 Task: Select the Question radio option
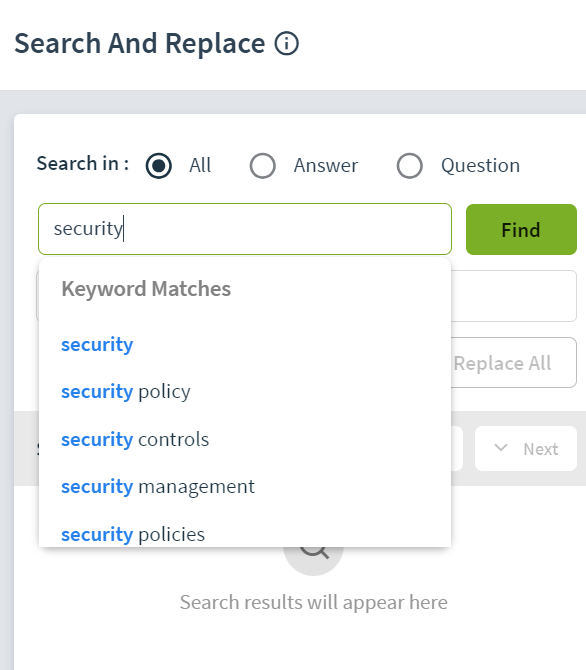[409, 165]
